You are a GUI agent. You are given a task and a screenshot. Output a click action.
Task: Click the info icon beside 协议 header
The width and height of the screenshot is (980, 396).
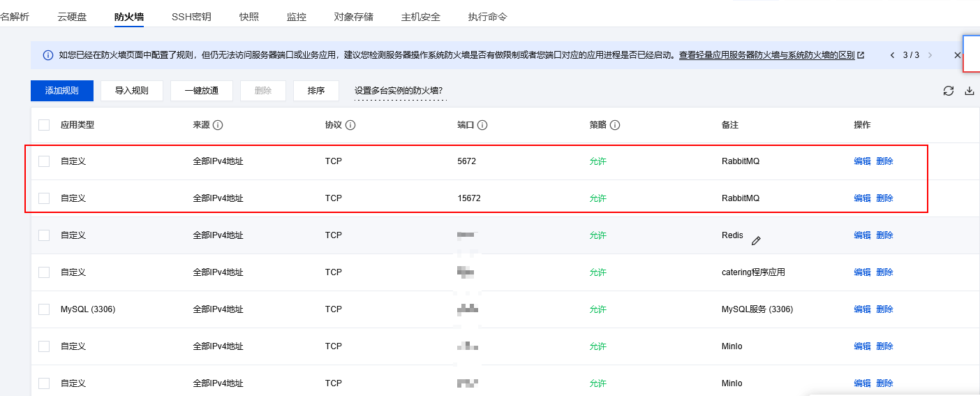[x=350, y=125]
